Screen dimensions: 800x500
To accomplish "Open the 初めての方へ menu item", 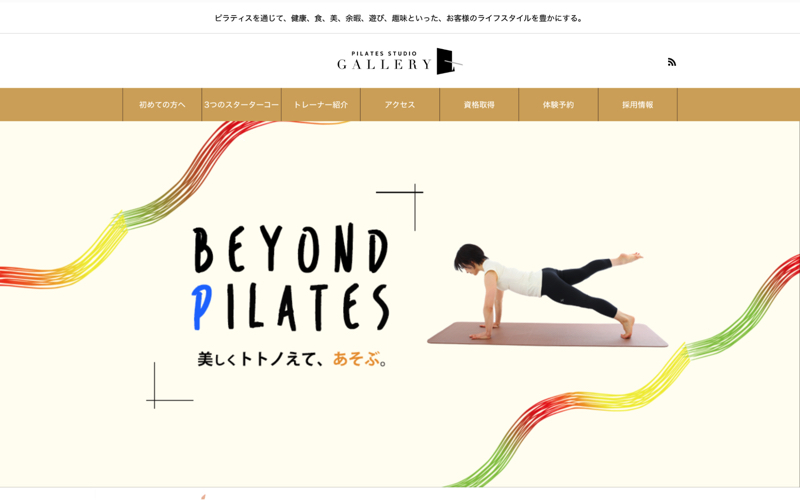I will (162, 105).
